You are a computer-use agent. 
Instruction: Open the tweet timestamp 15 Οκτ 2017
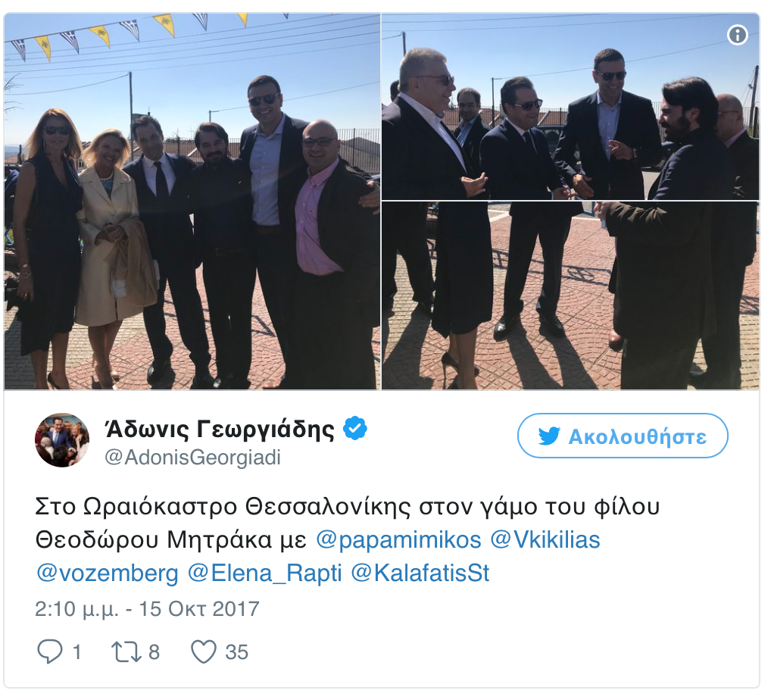pyautogui.click(x=147, y=609)
